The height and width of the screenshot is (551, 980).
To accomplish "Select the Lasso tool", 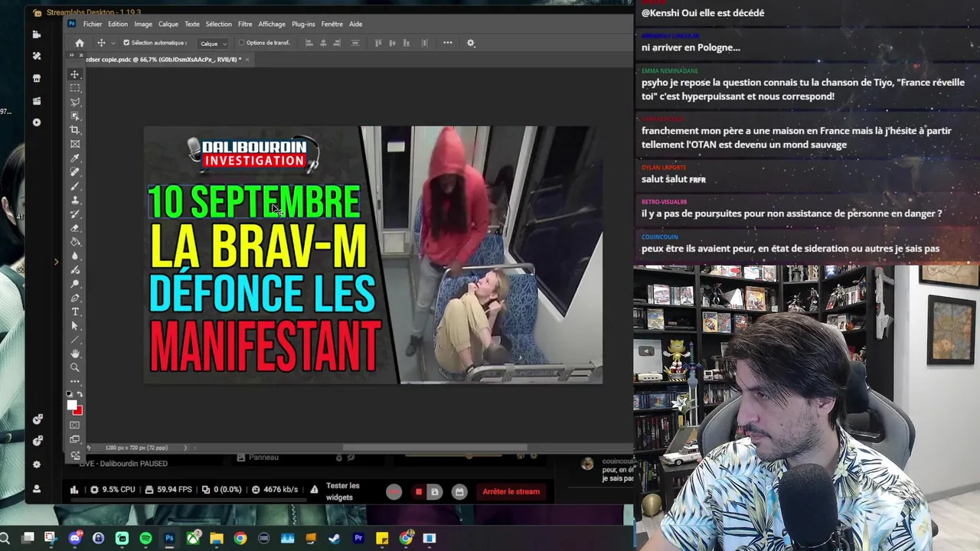I will [75, 102].
